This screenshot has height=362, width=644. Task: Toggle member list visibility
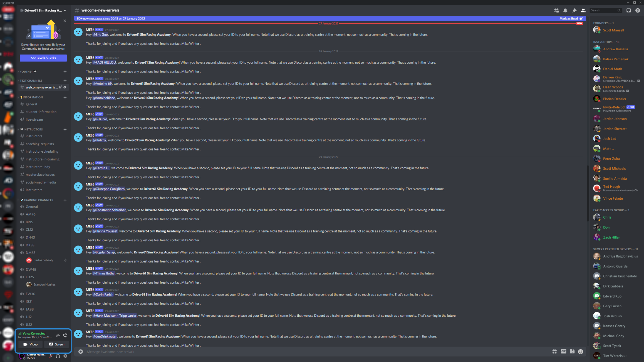coord(583,10)
